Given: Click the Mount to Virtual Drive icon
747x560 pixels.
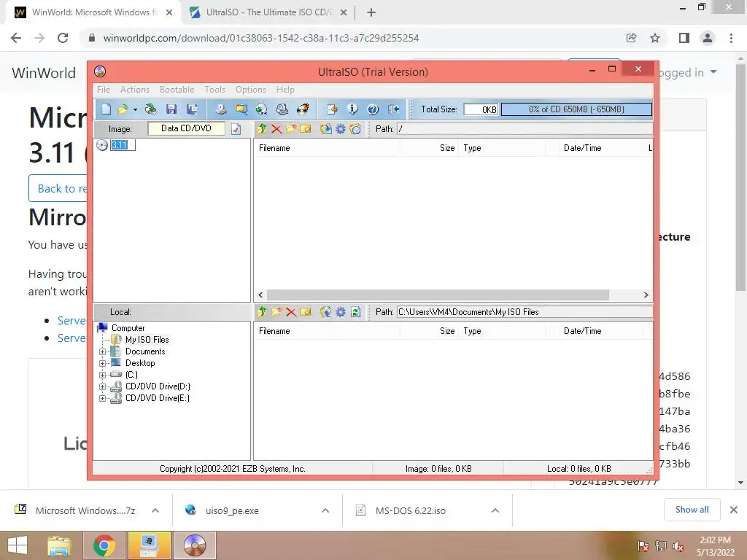Looking at the screenshot, I should (x=282, y=109).
